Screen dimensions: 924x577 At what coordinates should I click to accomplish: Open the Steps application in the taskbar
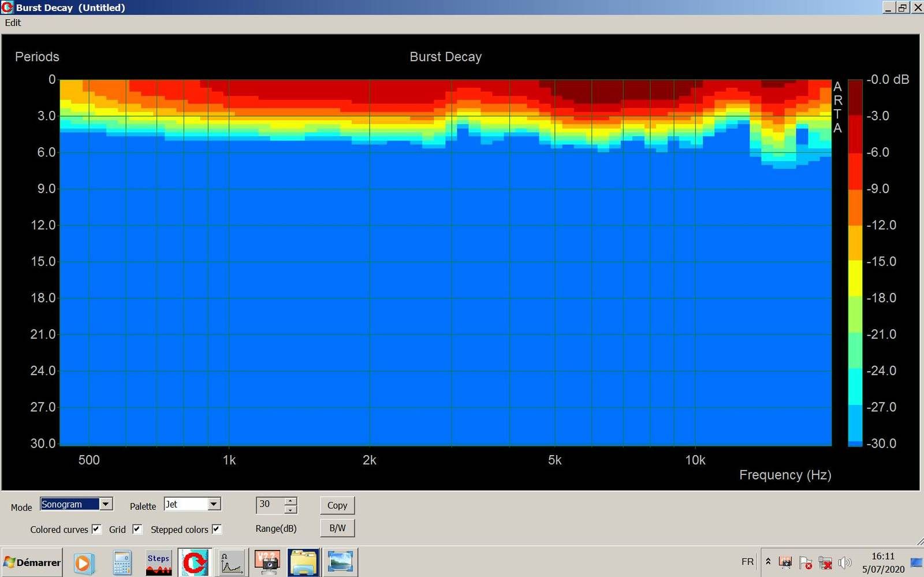coord(158,563)
